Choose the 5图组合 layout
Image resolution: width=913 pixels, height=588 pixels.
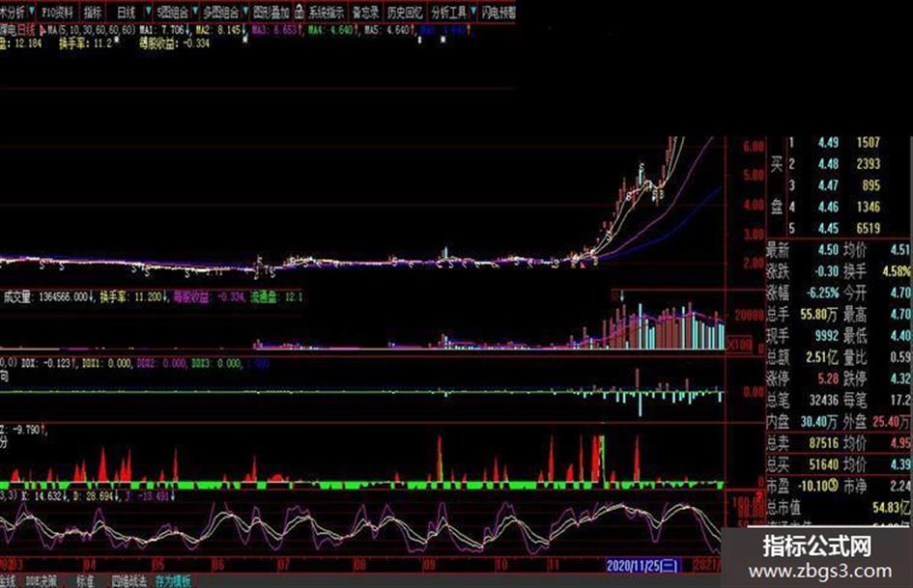[x=172, y=12]
